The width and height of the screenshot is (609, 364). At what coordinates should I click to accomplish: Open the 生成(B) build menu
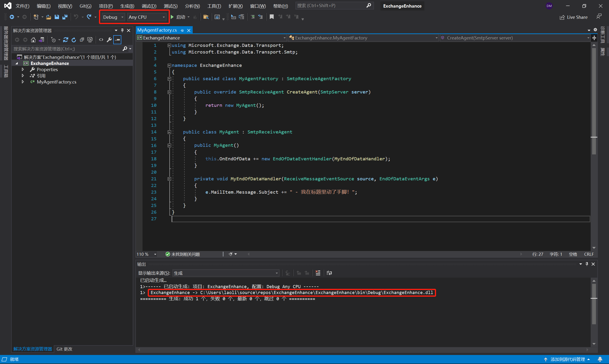point(127,6)
